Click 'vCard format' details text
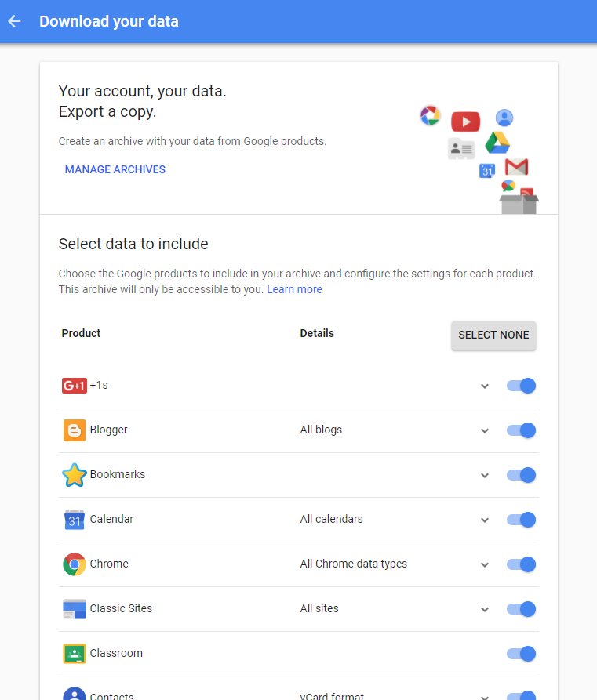The height and width of the screenshot is (700, 597). tap(332, 696)
